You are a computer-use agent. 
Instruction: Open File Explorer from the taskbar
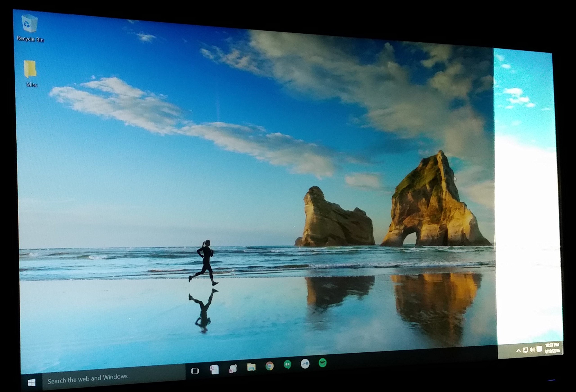tap(251, 367)
